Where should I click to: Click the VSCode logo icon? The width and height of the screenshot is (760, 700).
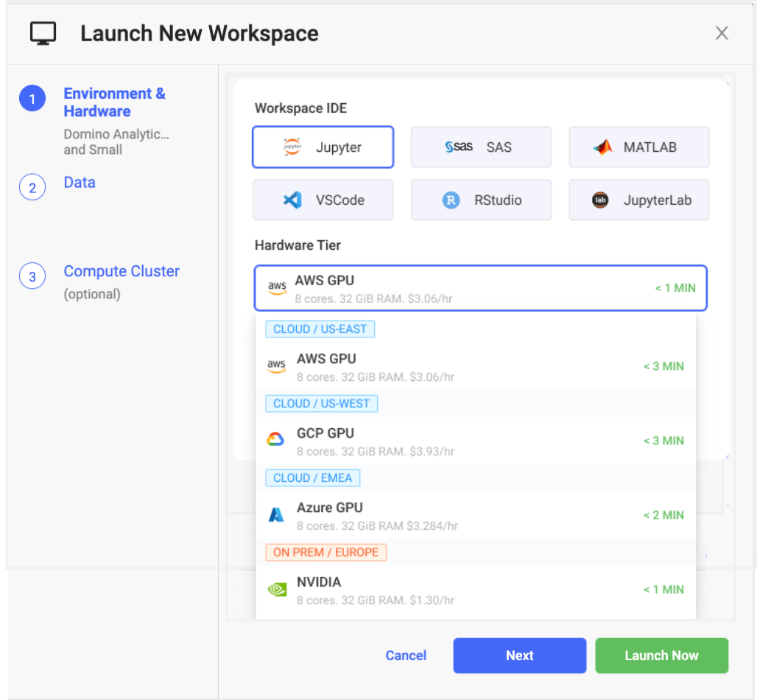(x=292, y=200)
